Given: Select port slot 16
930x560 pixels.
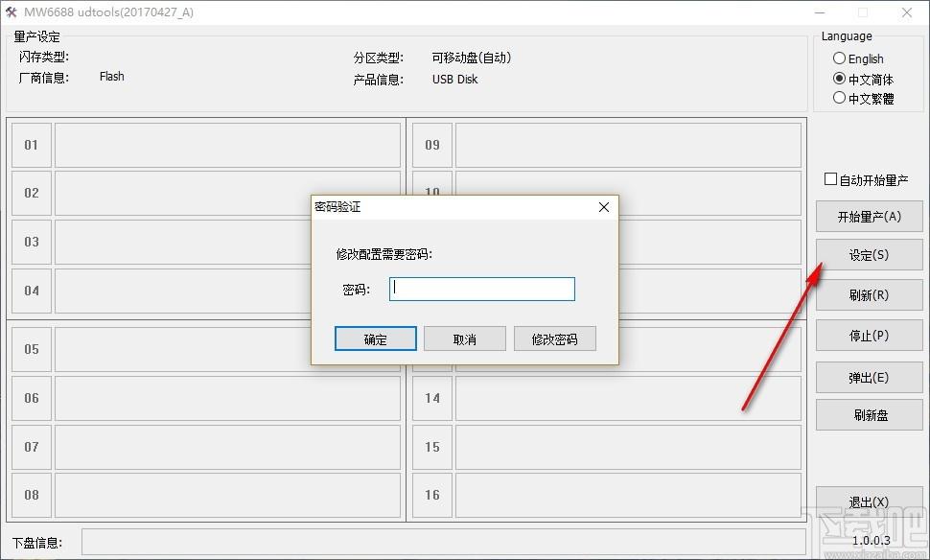Looking at the screenshot, I should pos(432,495).
